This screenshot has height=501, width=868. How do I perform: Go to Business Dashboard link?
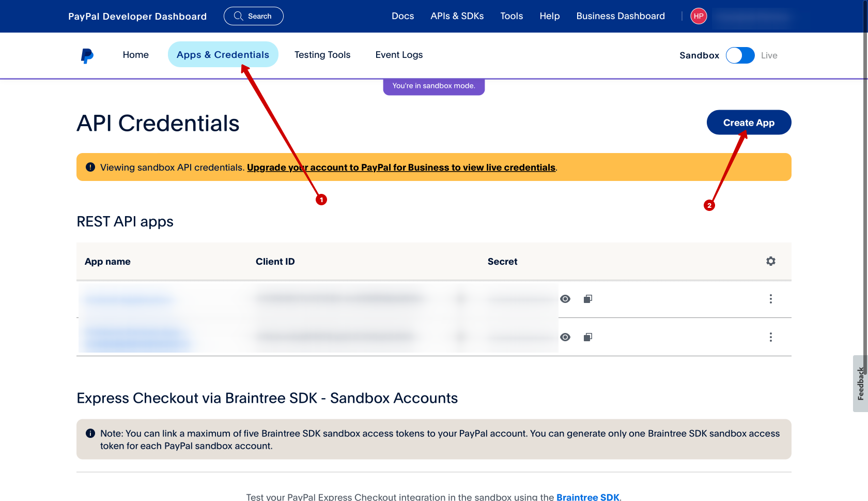click(621, 16)
